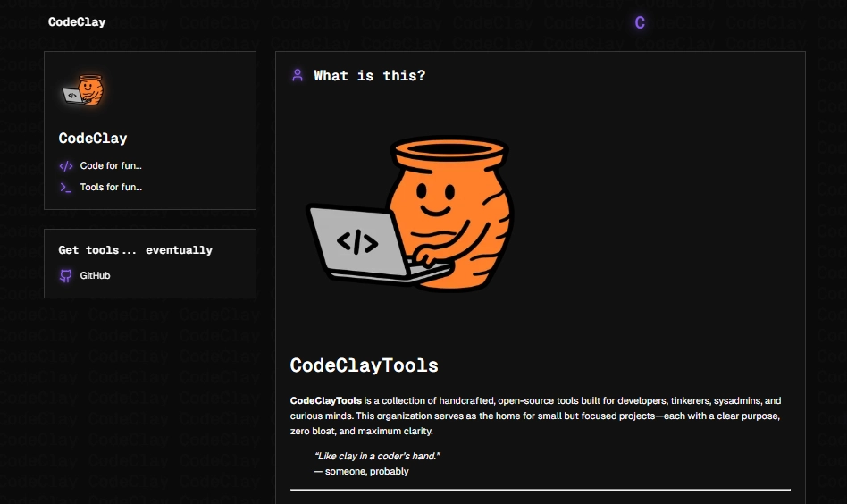The height and width of the screenshot is (504, 847).
Task: Click the bold CodeClayTools word in paragraph
Action: (326, 401)
